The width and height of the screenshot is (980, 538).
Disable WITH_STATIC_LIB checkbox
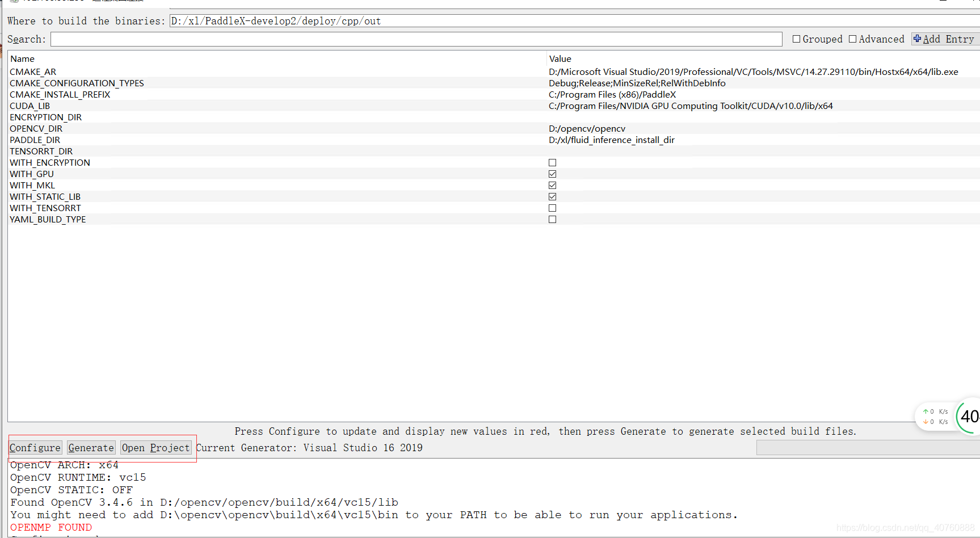tap(552, 197)
